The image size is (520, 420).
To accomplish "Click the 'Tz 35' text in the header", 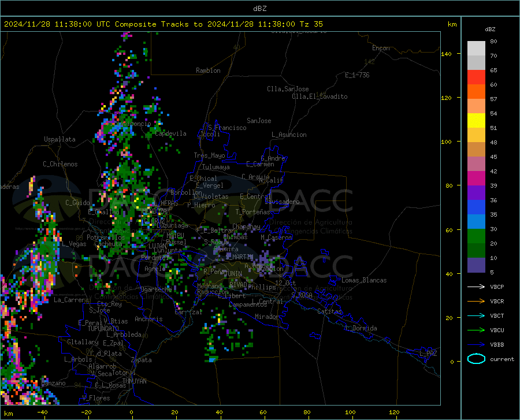I will [x=311, y=24].
